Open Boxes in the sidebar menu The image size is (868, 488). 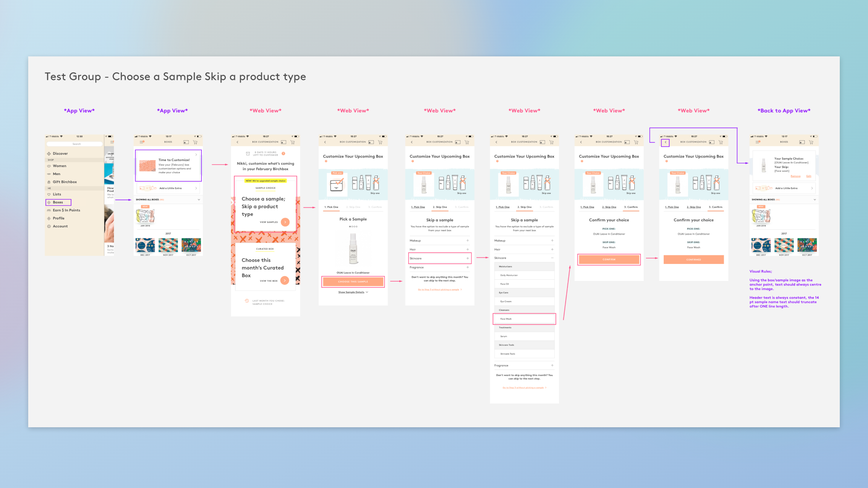point(58,202)
